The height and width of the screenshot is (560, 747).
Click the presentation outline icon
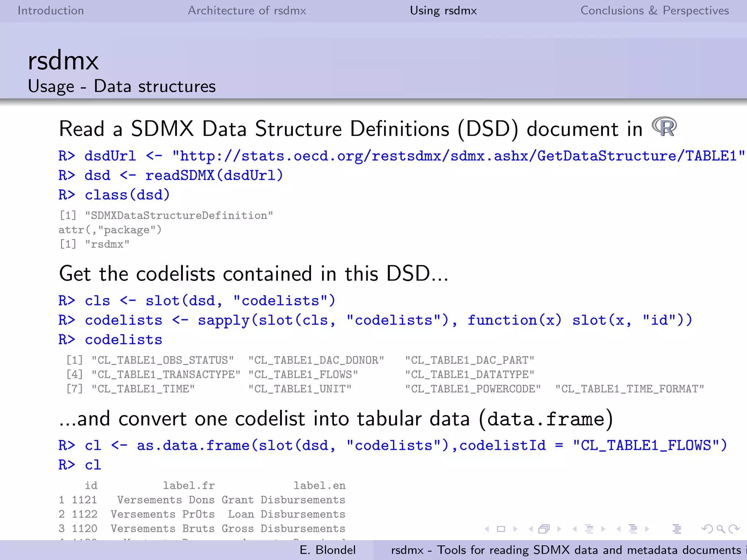tap(677, 529)
